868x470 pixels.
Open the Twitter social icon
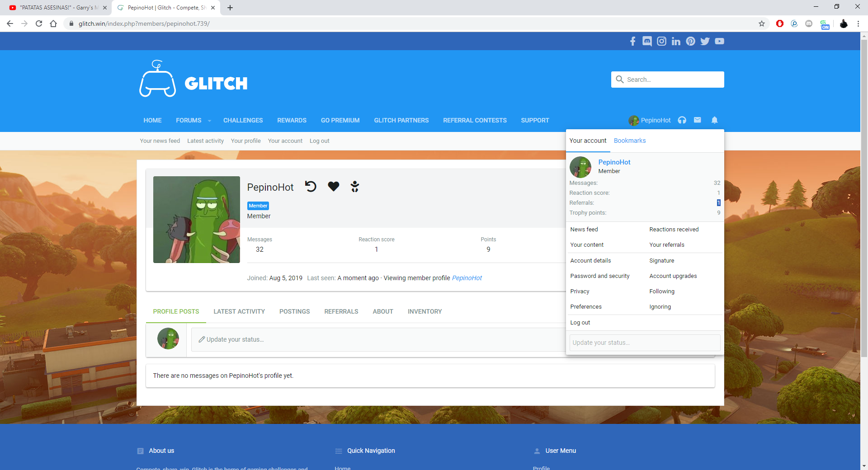[705, 42]
